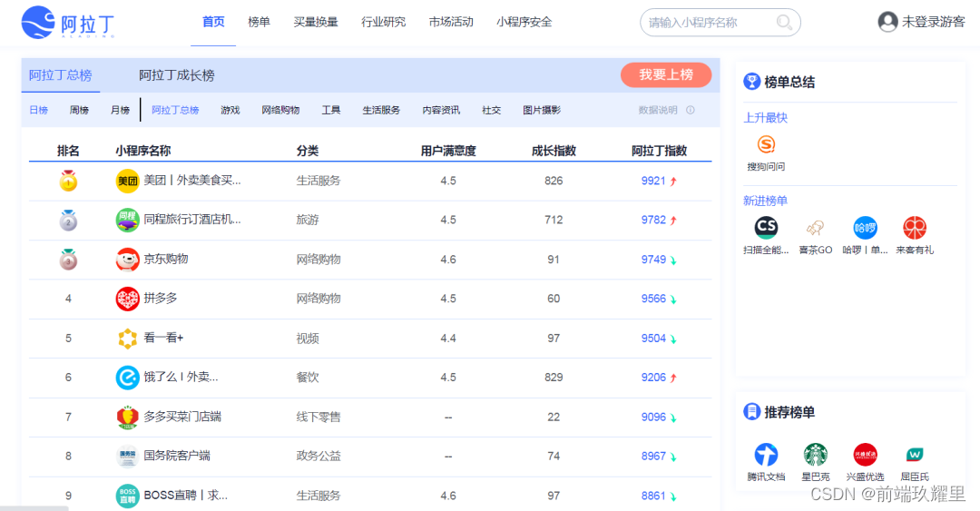
Task: Click the Starbucks 星巴克 icon
Action: click(815, 455)
